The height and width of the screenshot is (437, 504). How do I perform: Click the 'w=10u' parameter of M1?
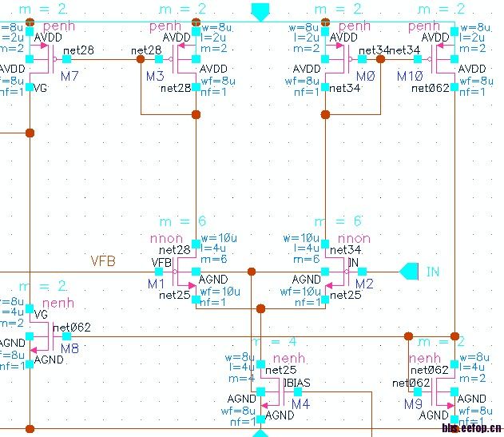[x=219, y=238]
